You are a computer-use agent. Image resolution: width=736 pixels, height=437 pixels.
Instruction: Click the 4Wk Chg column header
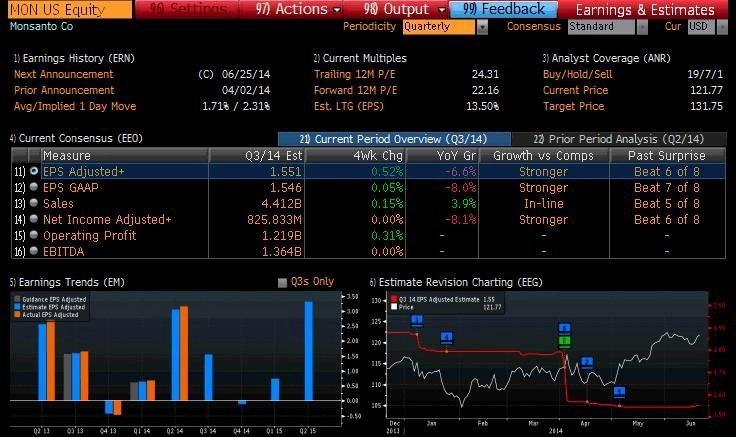tap(355, 155)
